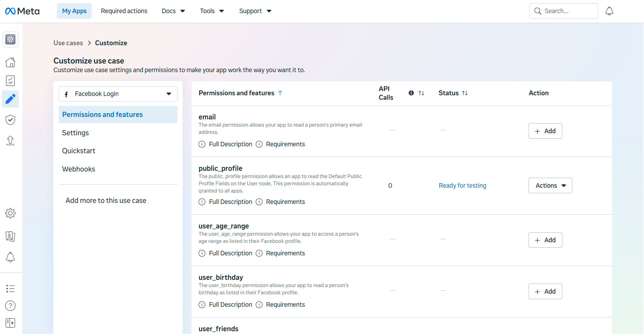This screenshot has height=334, width=644.
Task: Click the upload arrow sidebar icon
Action: point(10,140)
